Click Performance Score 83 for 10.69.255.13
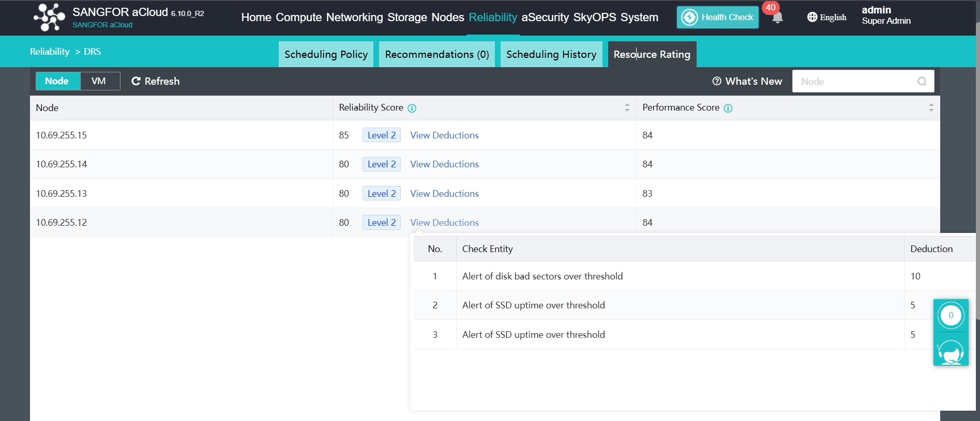 tap(647, 193)
